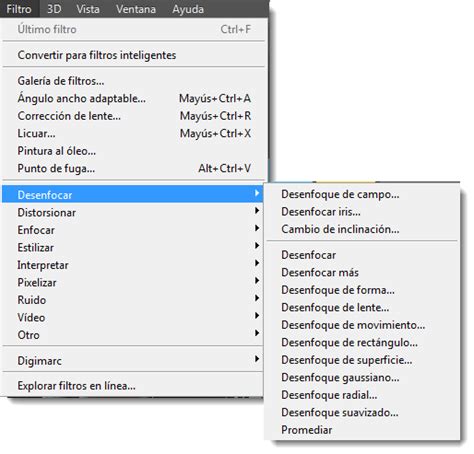The width and height of the screenshot is (474, 454).
Task: Choose Cambio de inclinación
Action: click(362, 229)
